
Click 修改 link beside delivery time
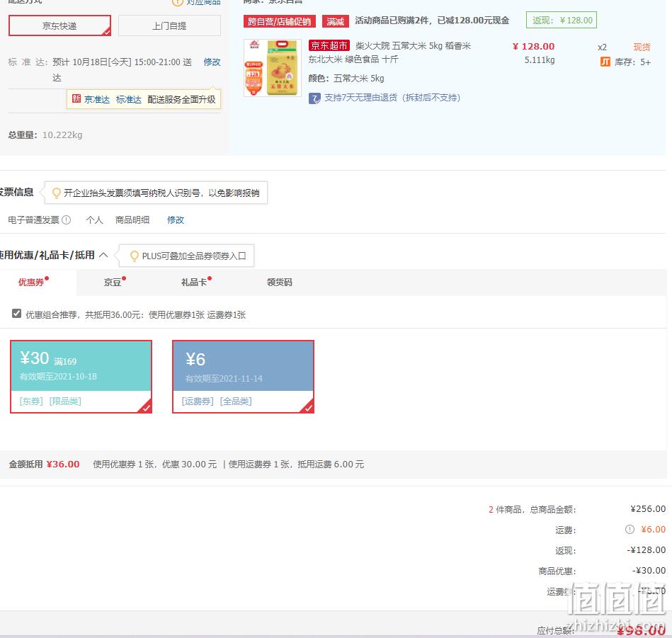coord(212,62)
